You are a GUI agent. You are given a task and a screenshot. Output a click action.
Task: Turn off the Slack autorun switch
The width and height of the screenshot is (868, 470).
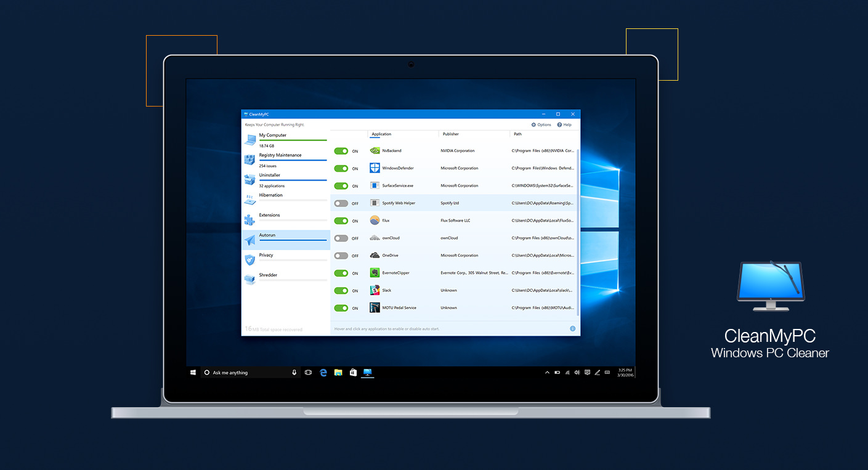[342, 290]
